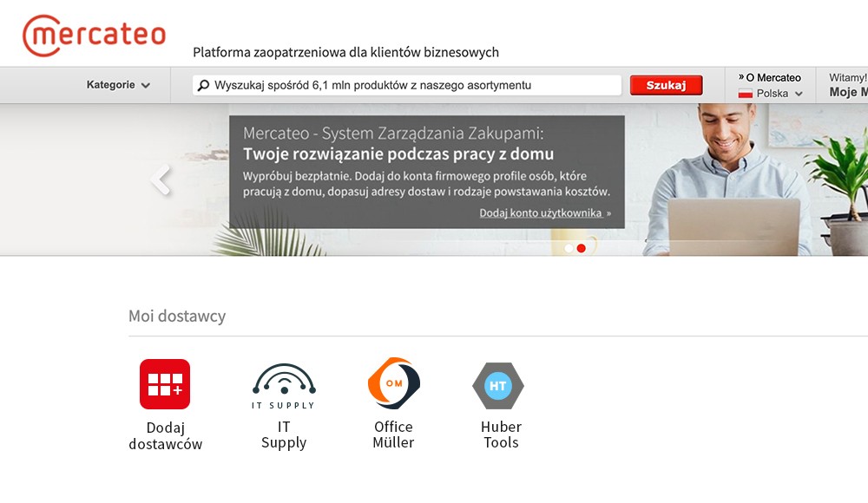This screenshot has height=503, width=868.
Task: Click the Polish flag icon
Action: pos(745,94)
